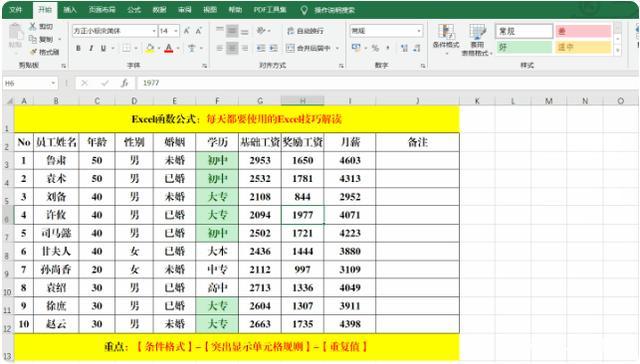This screenshot has width=640, height=364.
Task: Expand merge and center options arrow
Action: (337, 48)
